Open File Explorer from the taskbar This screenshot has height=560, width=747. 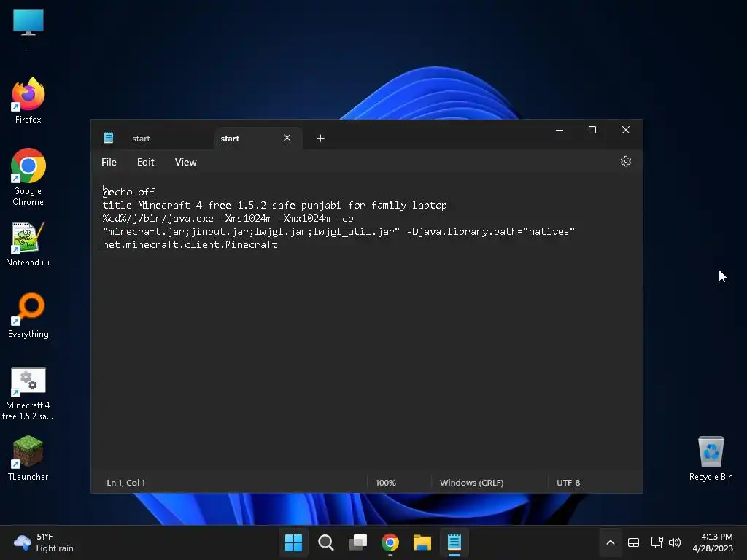(422, 542)
